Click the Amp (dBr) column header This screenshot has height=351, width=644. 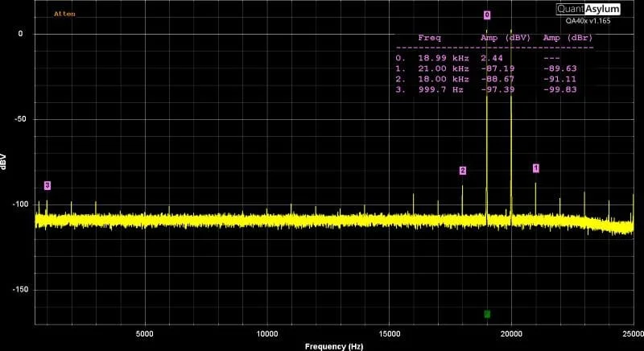(x=568, y=38)
